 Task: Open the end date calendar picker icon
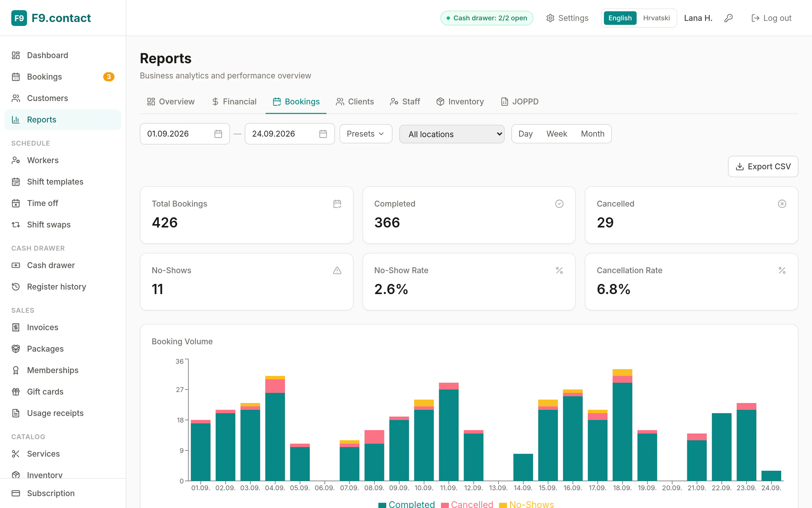(x=323, y=134)
